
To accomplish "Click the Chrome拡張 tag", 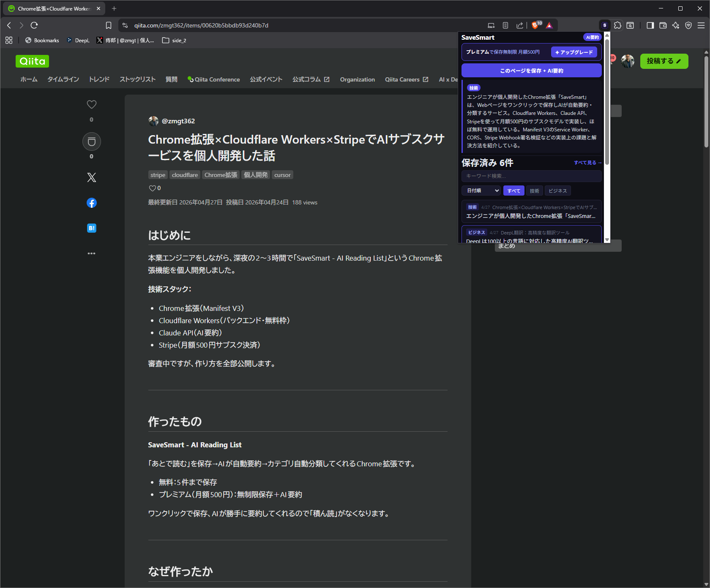I will [221, 175].
